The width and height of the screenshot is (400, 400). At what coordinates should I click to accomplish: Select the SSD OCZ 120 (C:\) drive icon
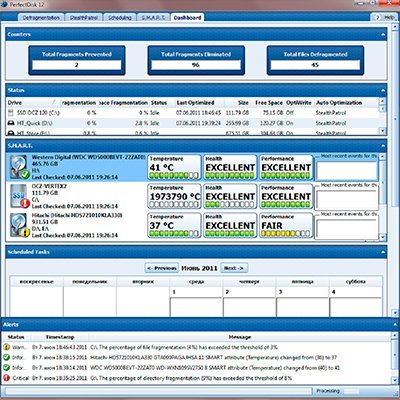[11, 113]
